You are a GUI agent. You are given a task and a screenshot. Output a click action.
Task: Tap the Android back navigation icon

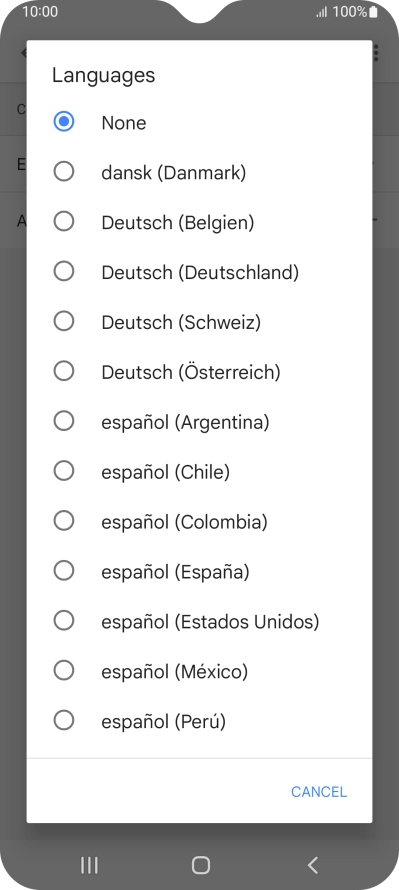coord(312,865)
